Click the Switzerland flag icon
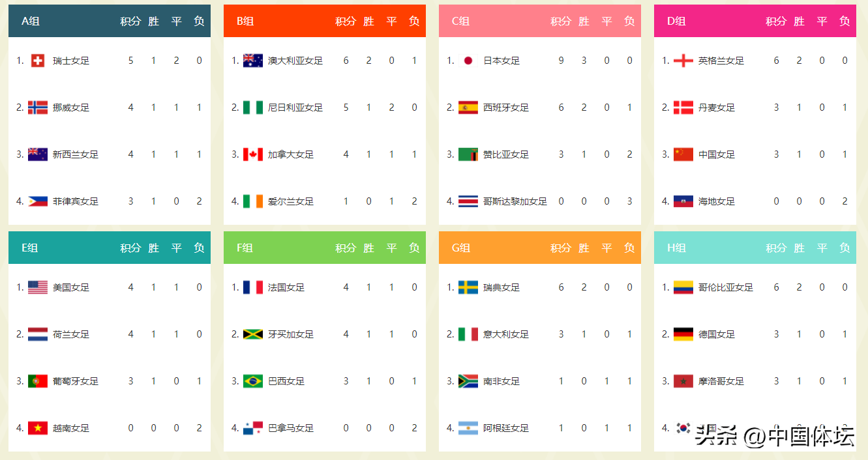This screenshot has width=868, height=460. tap(38, 61)
